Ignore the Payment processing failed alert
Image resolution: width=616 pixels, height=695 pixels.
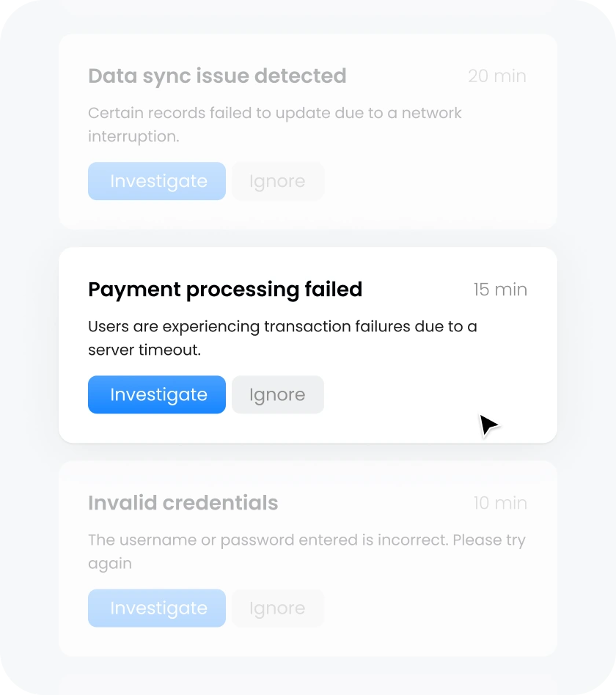tap(277, 394)
